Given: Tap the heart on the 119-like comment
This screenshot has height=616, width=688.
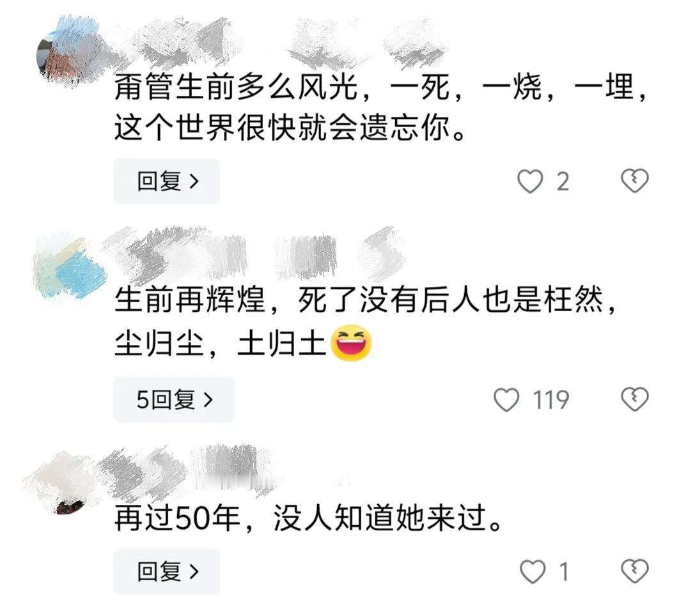Looking at the screenshot, I should tap(506, 399).
